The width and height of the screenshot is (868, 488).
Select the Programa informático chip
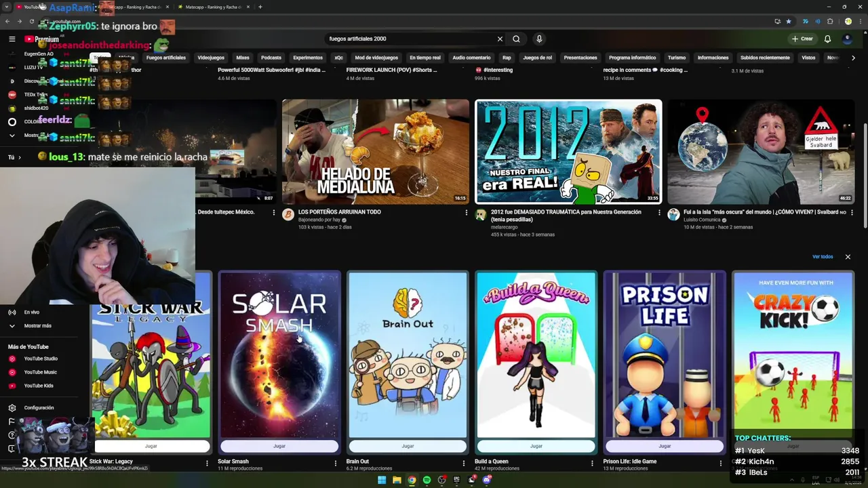pos(632,58)
